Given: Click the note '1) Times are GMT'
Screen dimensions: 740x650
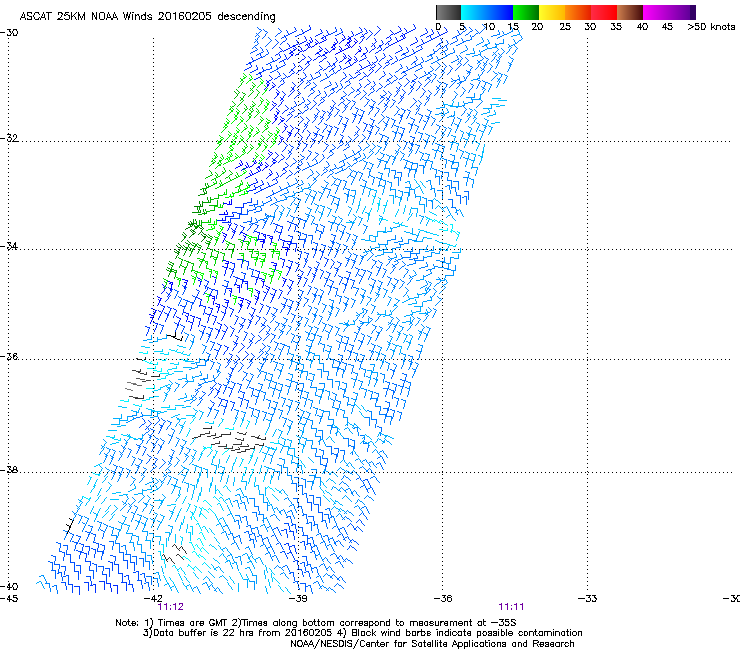Looking at the screenshot, I should (x=187, y=623).
